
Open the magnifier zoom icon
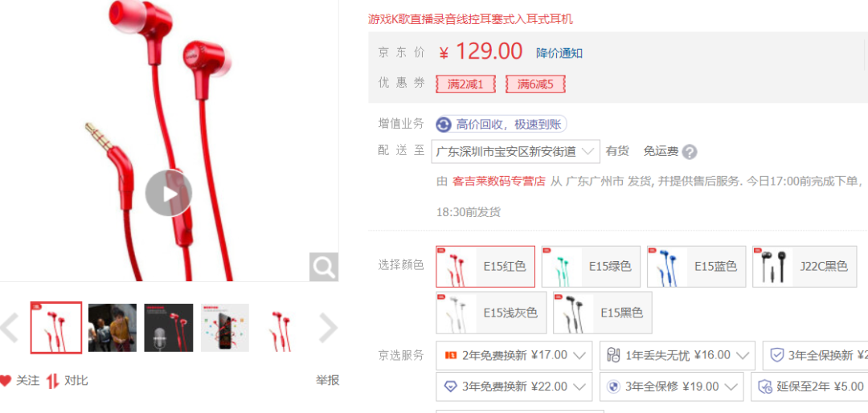click(323, 267)
